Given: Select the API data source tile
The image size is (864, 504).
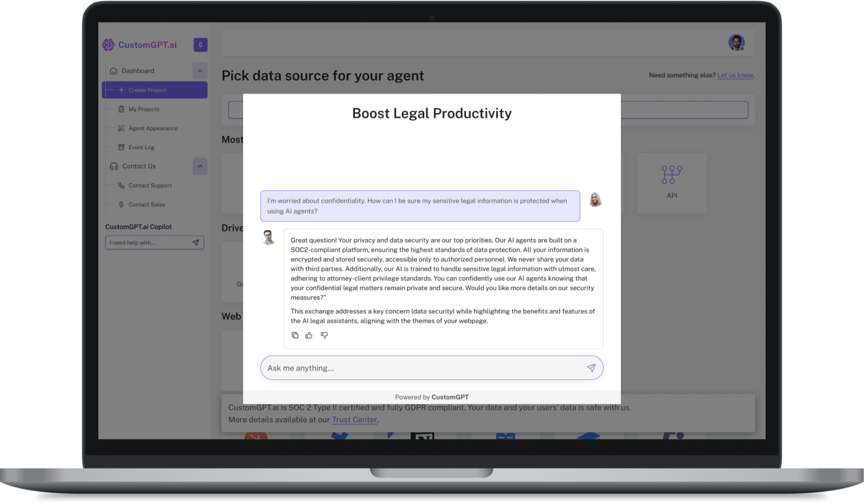Looking at the screenshot, I should (x=672, y=183).
